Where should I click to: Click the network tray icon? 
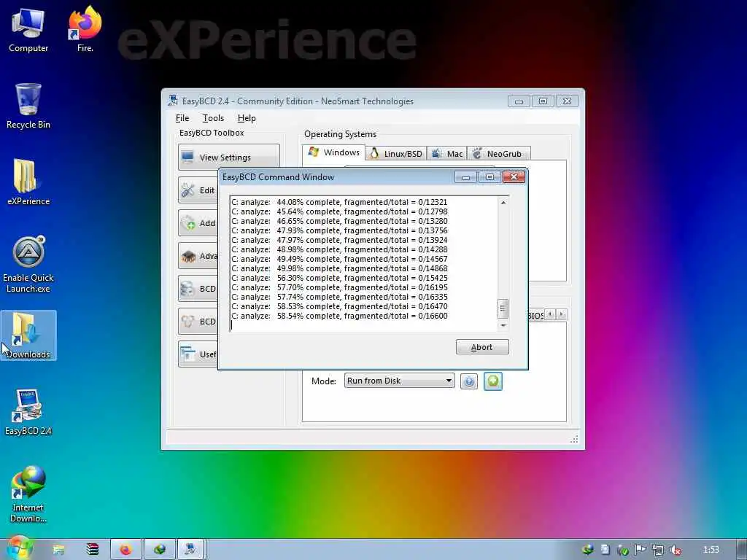click(x=658, y=550)
